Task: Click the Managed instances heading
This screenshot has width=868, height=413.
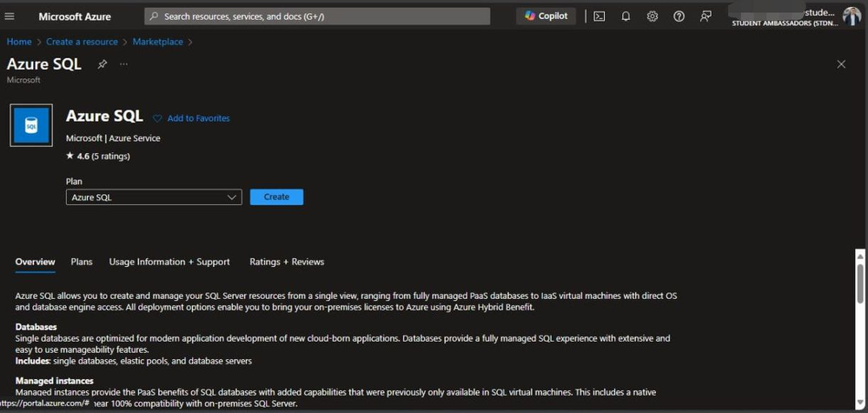Action: 54,381
